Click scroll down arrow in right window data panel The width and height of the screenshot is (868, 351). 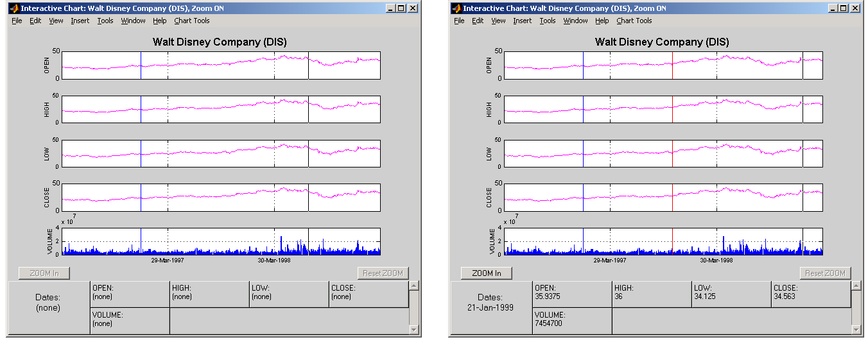tap(856, 329)
